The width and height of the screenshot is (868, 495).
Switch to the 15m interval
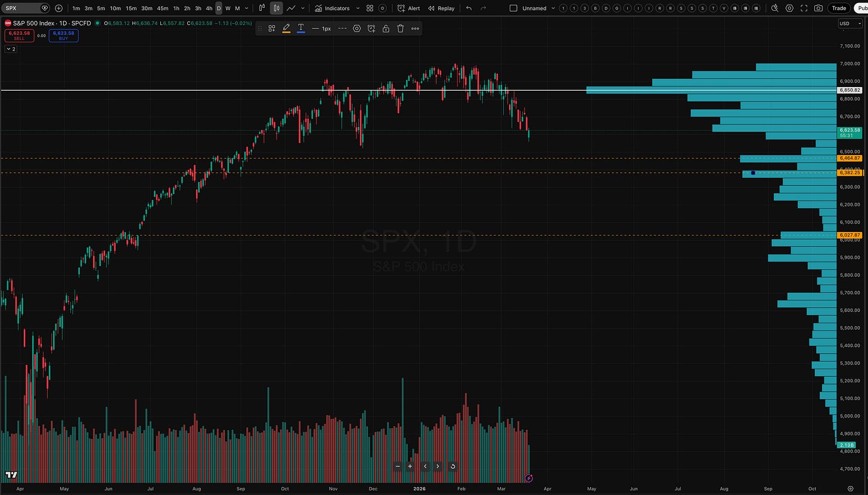tap(131, 8)
